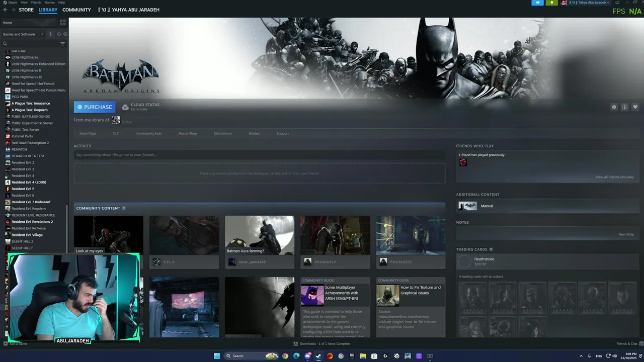Viewport: 644px width, 362px height.
Task: Select SILENT HILL 2 in library
Action: (x=22, y=241)
